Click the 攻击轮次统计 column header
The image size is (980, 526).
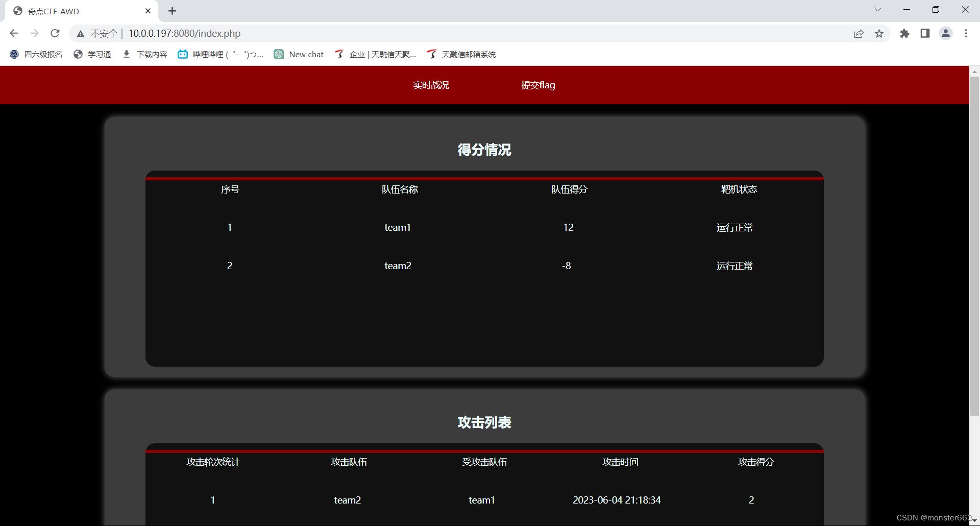(213, 462)
